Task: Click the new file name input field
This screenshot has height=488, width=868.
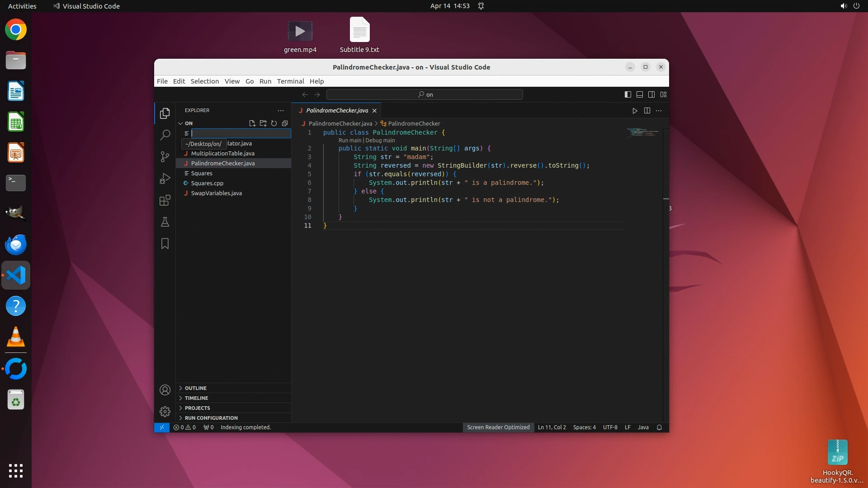Action: click(241, 133)
